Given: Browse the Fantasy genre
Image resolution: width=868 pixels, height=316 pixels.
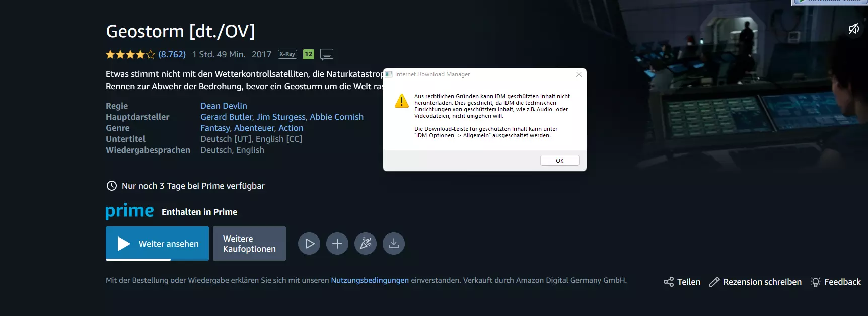Looking at the screenshot, I should (x=215, y=128).
